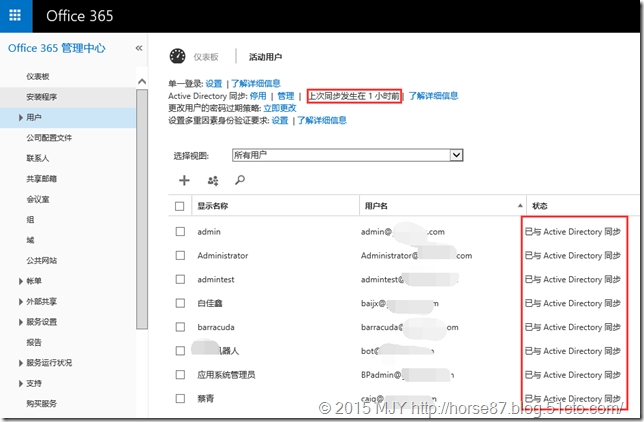Click Office 365 header brand text

79,16
